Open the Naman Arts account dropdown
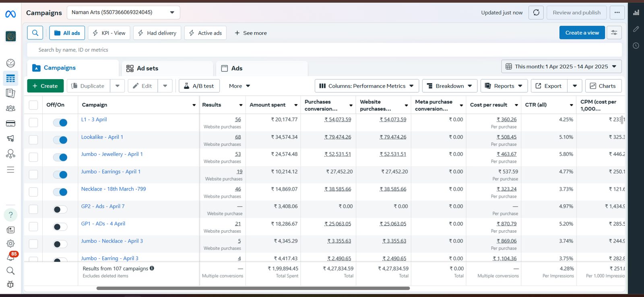The width and height of the screenshot is (644, 297). 123,12
